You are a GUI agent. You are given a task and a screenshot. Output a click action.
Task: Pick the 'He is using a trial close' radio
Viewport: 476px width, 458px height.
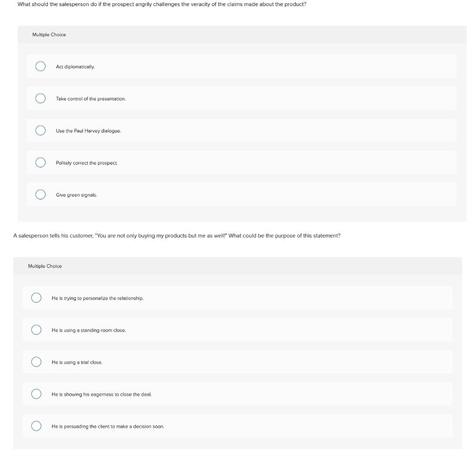click(36, 362)
